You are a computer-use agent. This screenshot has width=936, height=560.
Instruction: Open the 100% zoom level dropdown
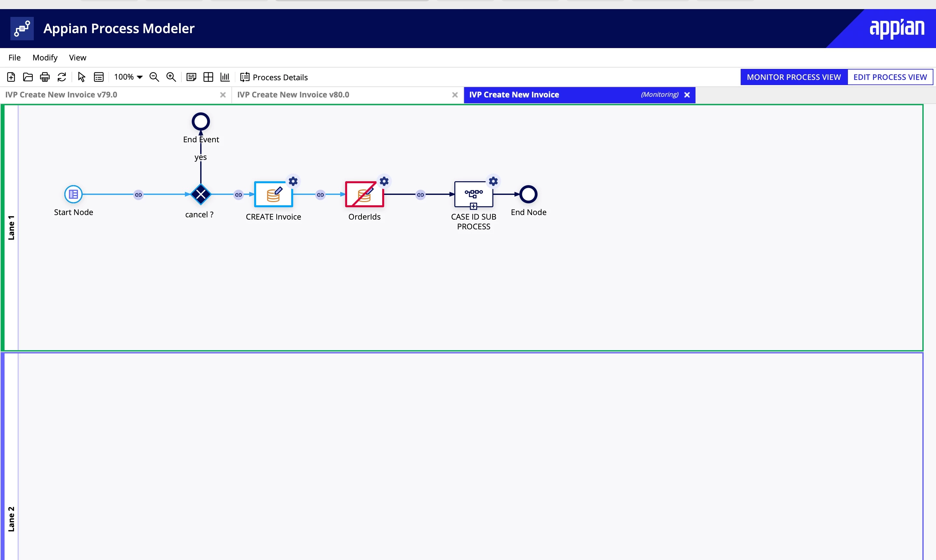[128, 77]
